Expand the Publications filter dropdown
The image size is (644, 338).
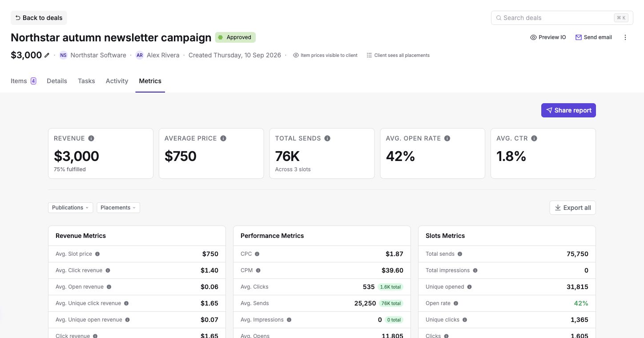pyautogui.click(x=70, y=208)
